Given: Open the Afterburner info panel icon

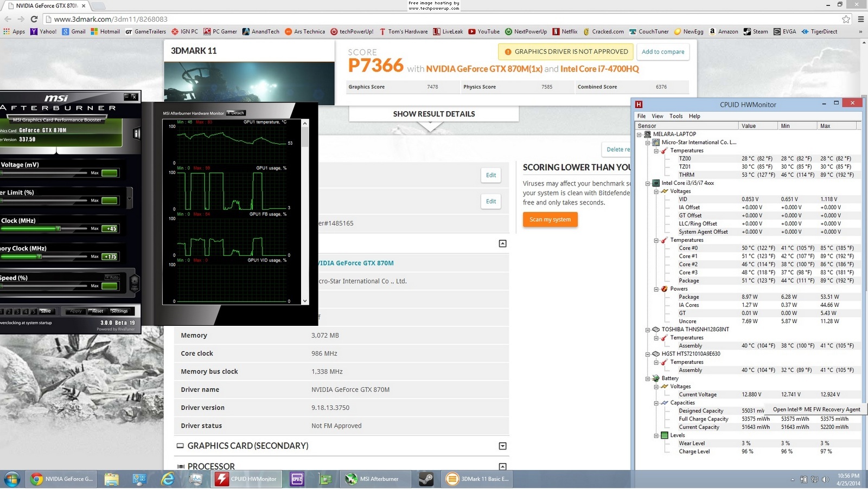Looking at the screenshot, I should (137, 133).
